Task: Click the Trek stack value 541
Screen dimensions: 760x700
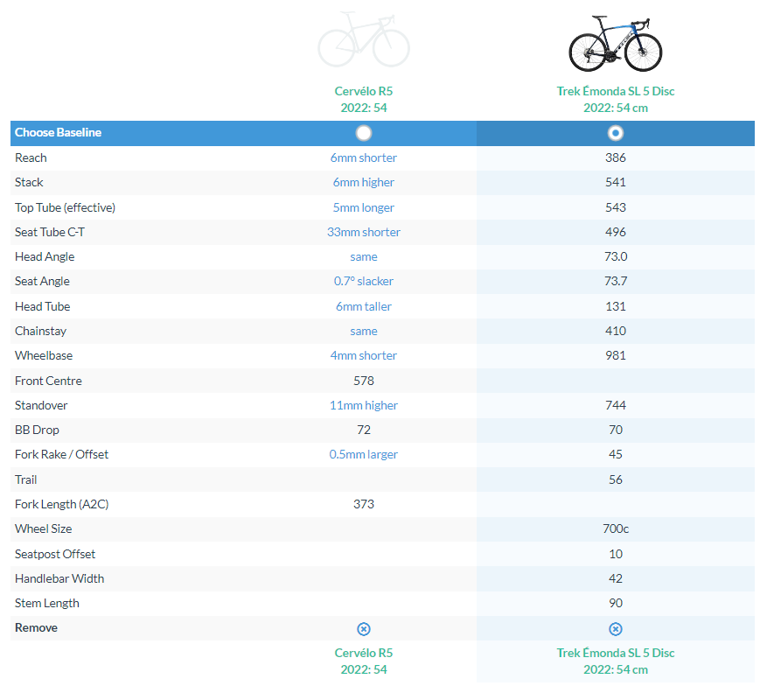Action: coord(615,182)
